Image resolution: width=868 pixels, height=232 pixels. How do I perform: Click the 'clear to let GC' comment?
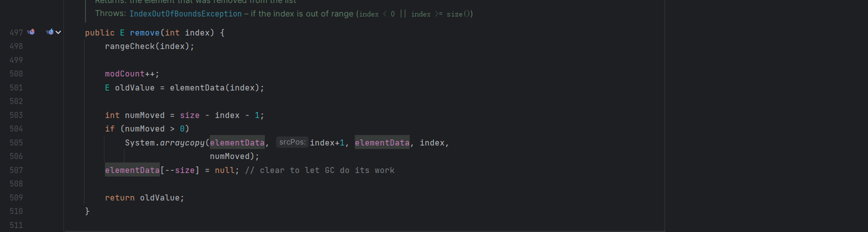(320, 170)
